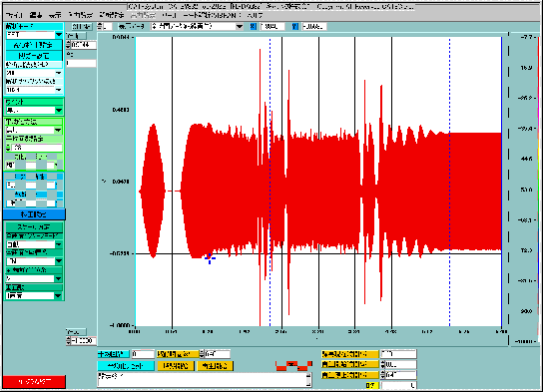This screenshot has height=392, width=543.
Task: Click the solid blue button in left panel
Action: click(34, 214)
